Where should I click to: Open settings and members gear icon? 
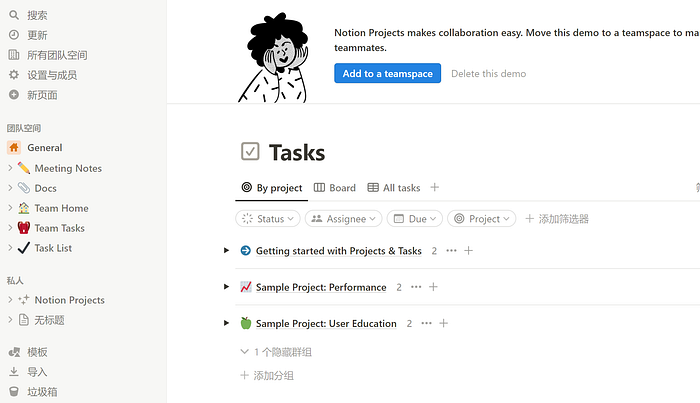click(x=14, y=75)
